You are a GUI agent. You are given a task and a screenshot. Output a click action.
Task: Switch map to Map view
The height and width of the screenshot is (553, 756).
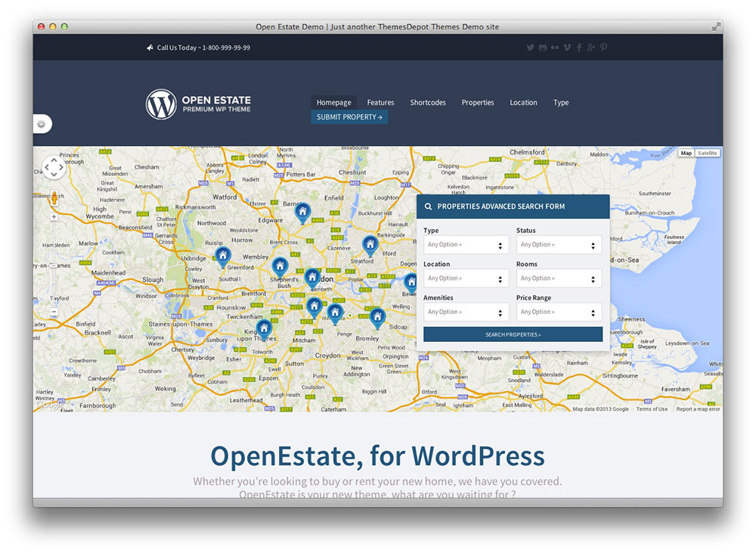686,153
